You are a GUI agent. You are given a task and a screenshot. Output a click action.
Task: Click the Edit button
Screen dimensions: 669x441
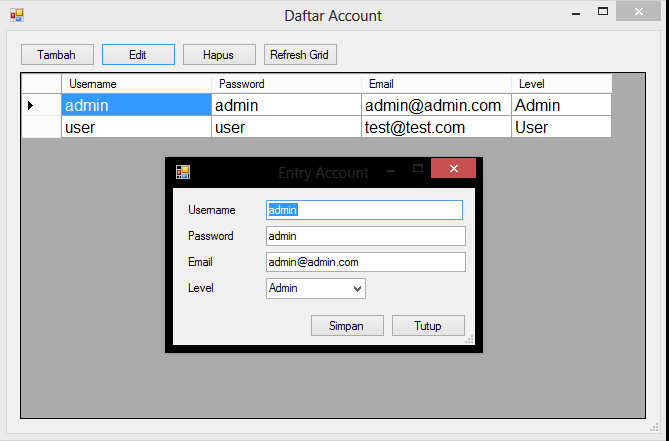[x=138, y=55]
